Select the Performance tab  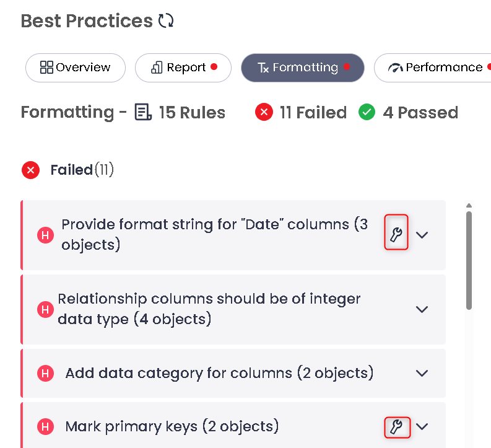437,68
